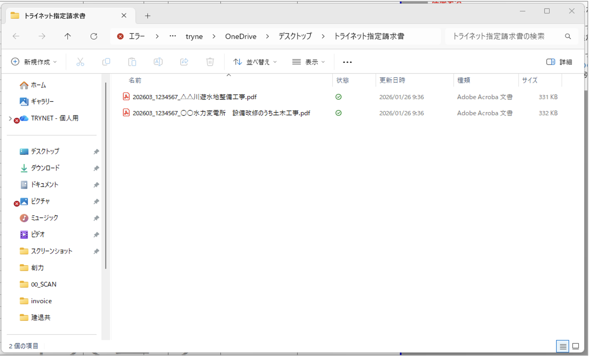The height and width of the screenshot is (364, 591).
Task: Switch to details list view layout
Action: [563, 346]
